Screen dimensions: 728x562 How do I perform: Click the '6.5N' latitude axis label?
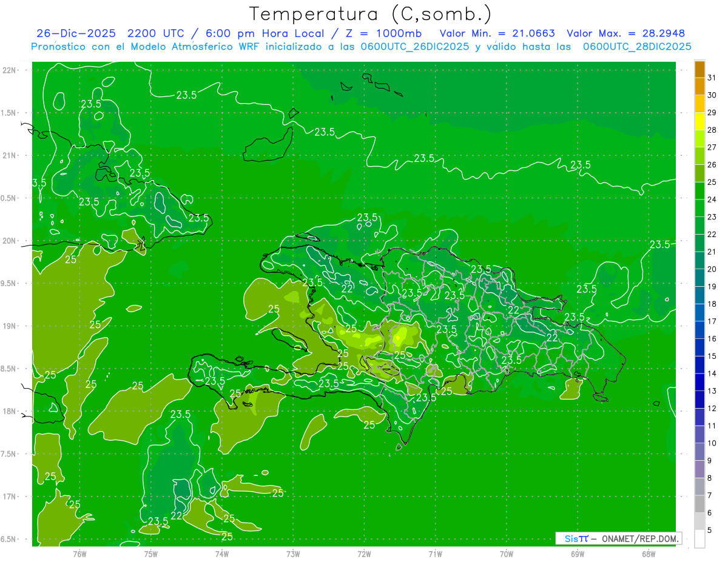[9, 539]
